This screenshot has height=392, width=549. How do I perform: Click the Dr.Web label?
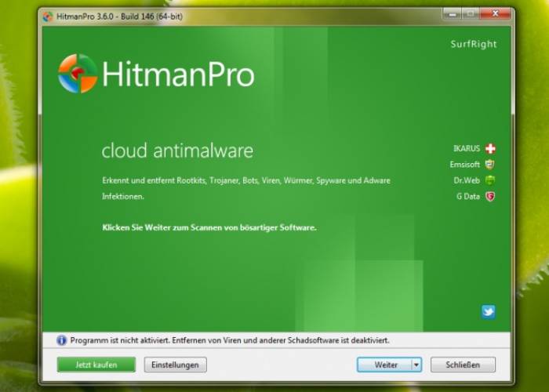(467, 180)
